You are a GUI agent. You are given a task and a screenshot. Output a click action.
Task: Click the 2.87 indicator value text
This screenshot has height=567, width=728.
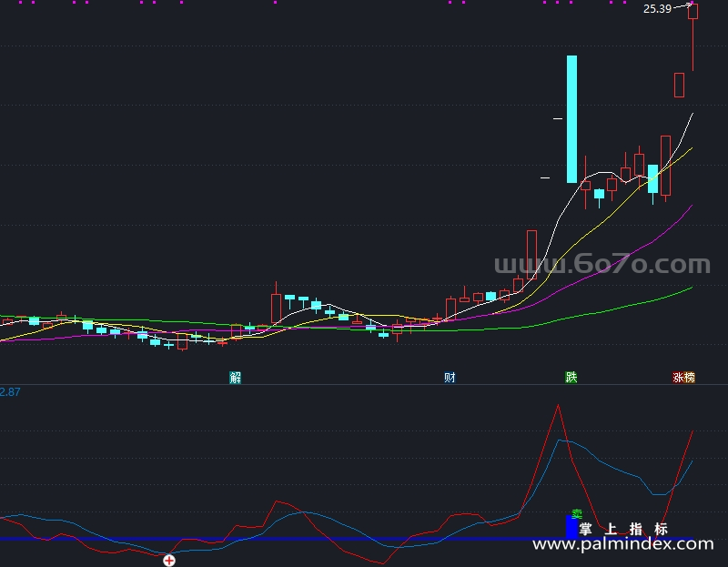10,392
